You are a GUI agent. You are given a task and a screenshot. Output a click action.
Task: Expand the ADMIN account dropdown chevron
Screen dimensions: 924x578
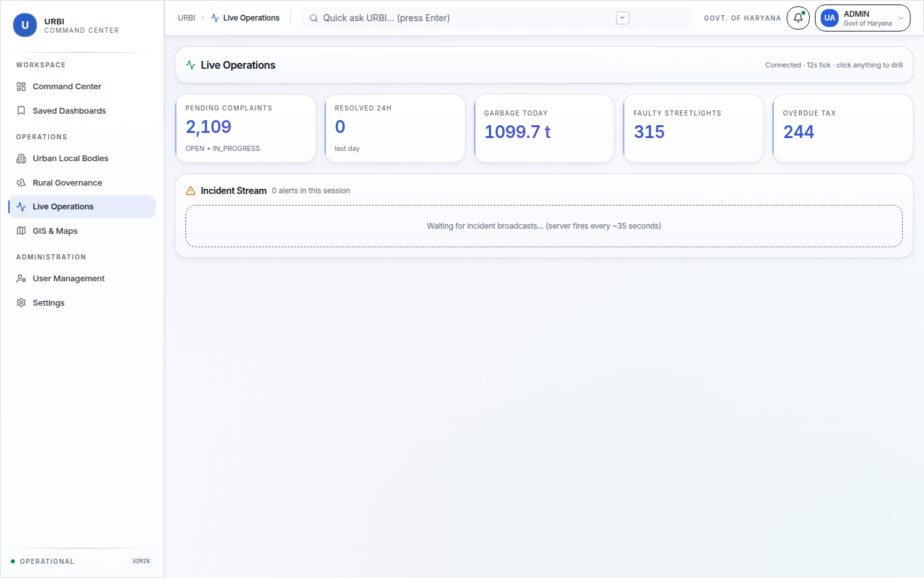(901, 18)
